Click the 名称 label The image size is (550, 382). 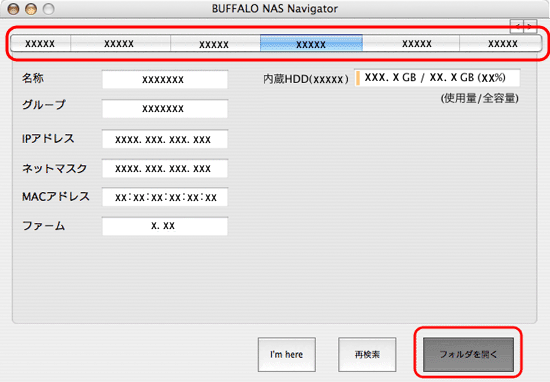pos(33,78)
